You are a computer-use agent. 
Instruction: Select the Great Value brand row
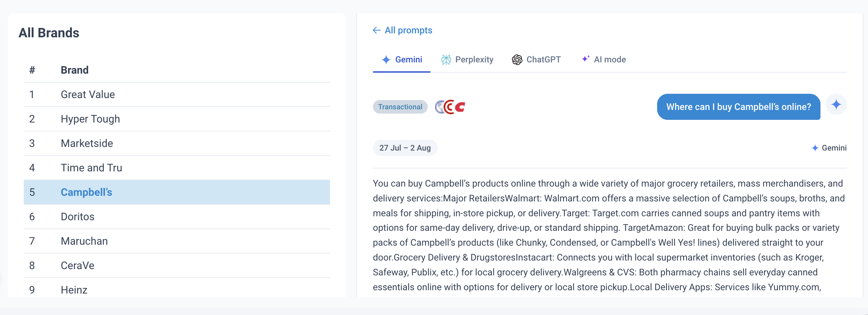[x=177, y=95]
